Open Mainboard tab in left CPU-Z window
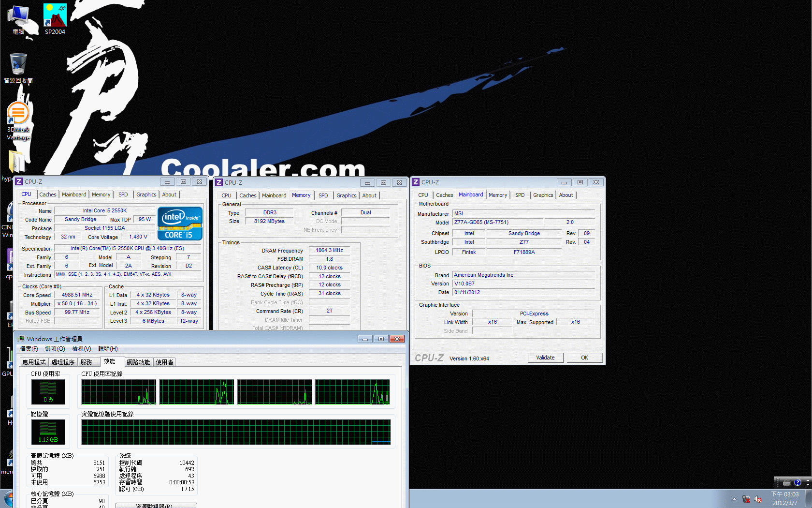Image resolution: width=812 pixels, height=508 pixels. [74, 194]
